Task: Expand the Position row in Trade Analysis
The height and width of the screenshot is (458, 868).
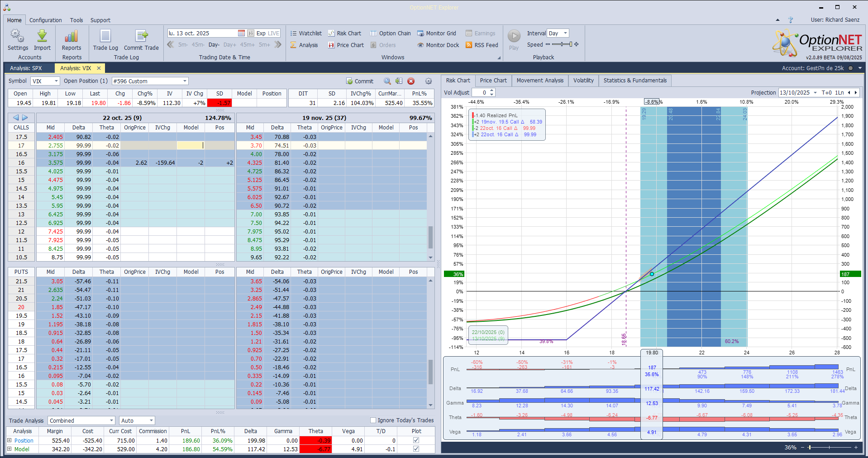Action: click(x=10, y=440)
